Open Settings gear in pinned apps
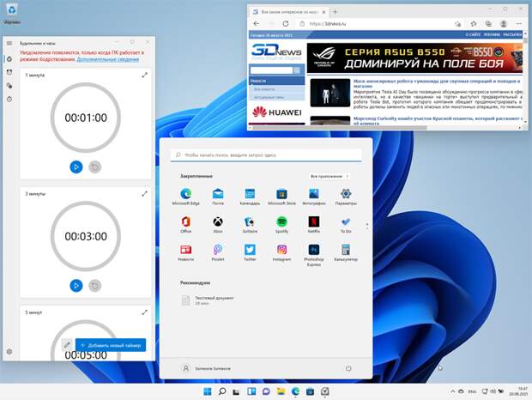532x400 pixels. [x=346, y=197]
